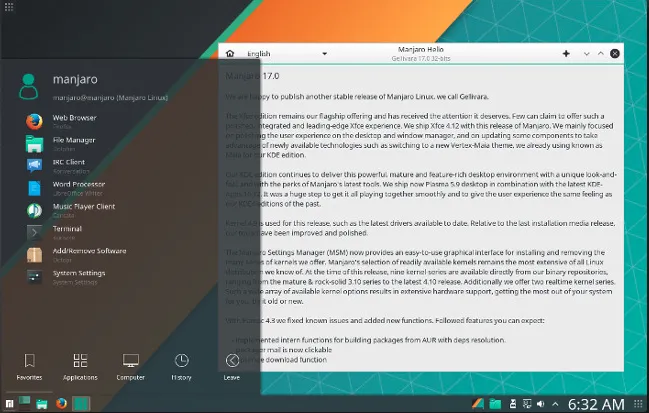Close the Manjaro Hello window
This screenshot has width=649, height=413.
click(x=615, y=53)
